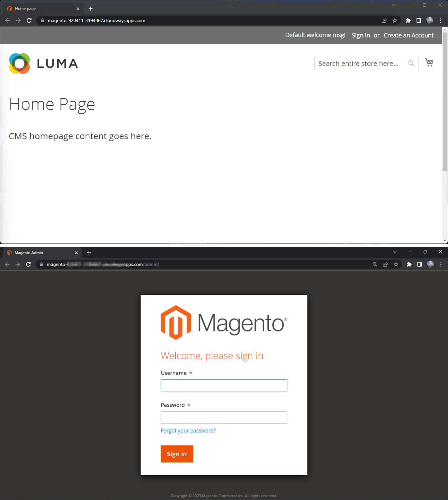Open a new tab in top browser window
Image resolution: width=448 pixels, height=500 pixels.
click(91, 9)
